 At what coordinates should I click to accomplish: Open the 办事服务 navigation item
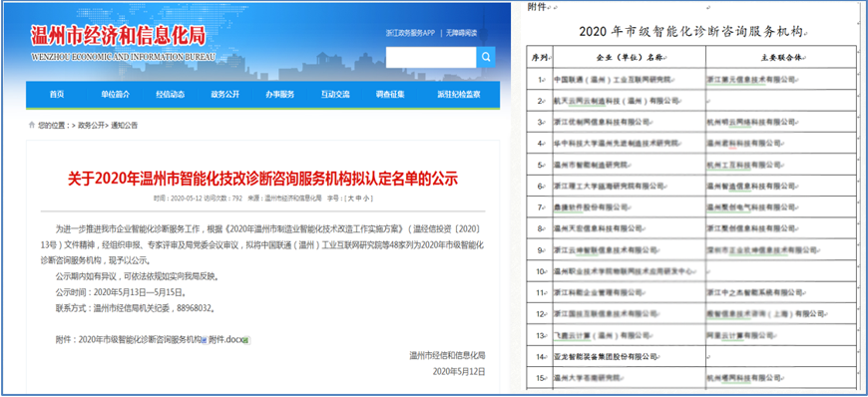280,95
